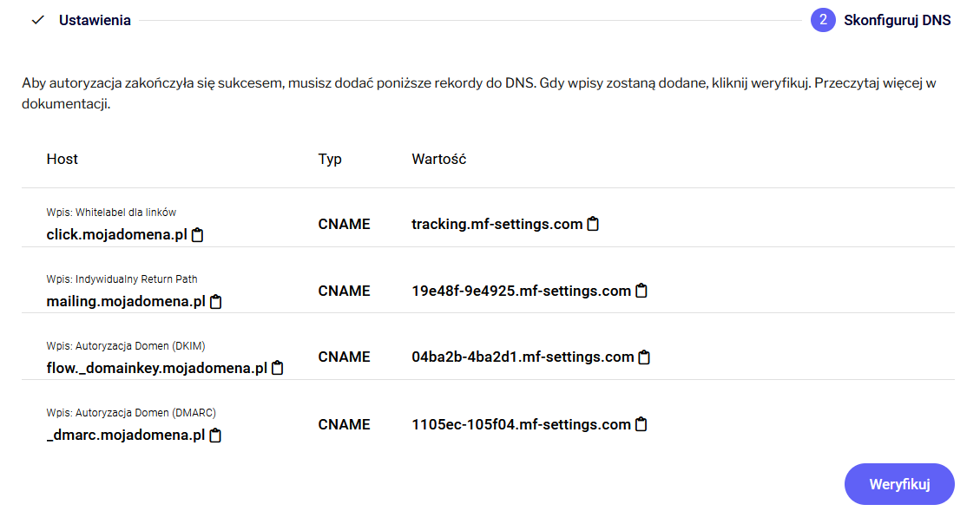Select the Skonfiguruj DNS step label

coord(897,20)
